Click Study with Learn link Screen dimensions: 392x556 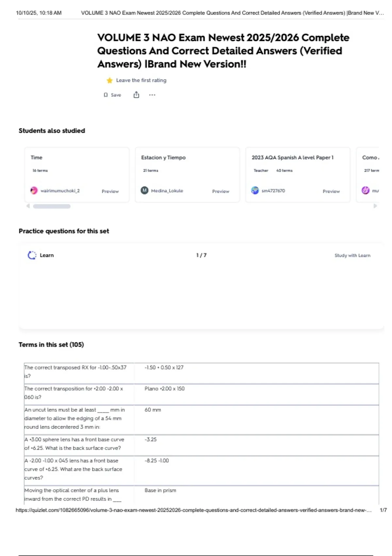pos(352,255)
